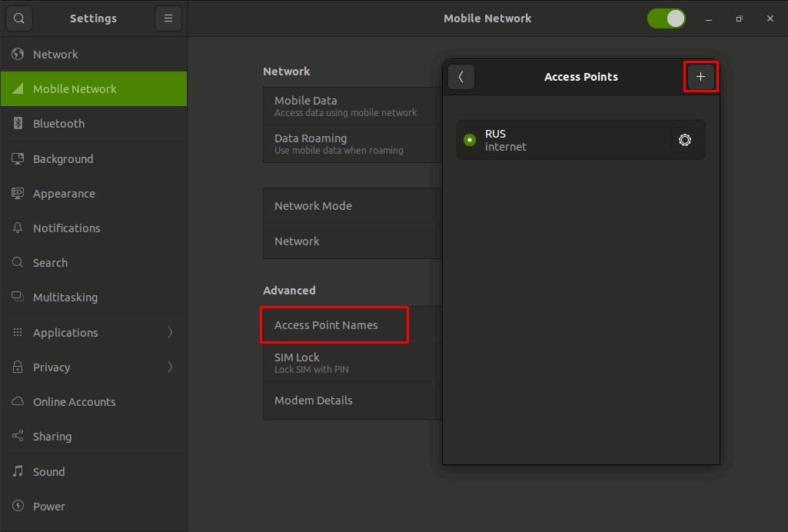The width and height of the screenshot is (788, 532).
Task: Expand the Applications submenu chevron
Action: coord(170,332)
